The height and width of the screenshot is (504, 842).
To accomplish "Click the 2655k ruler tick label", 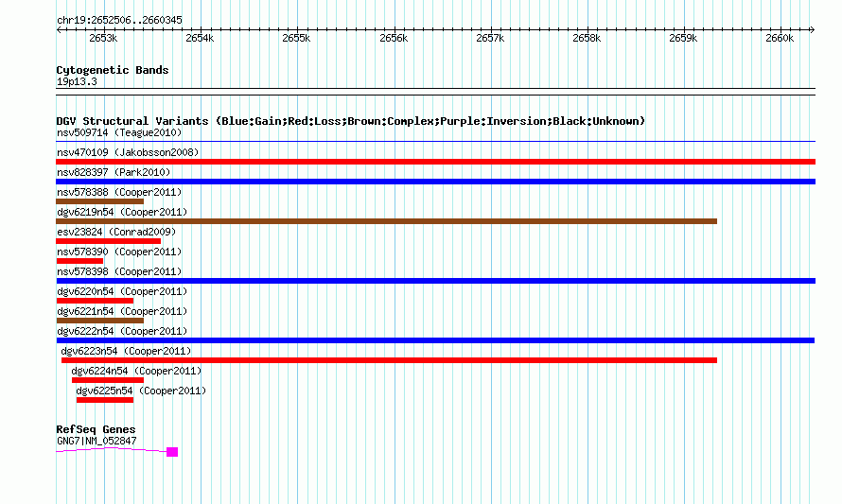I will [296, 38].
